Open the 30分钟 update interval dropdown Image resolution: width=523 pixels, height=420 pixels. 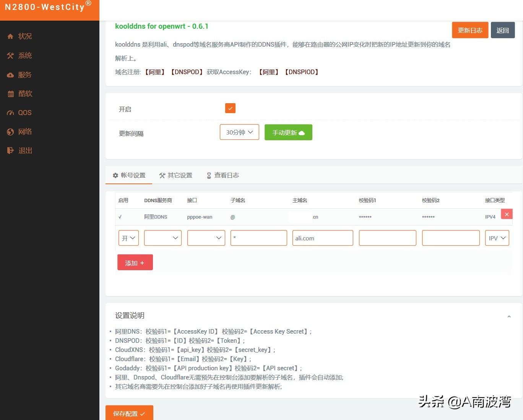click(x=239, y=132)
